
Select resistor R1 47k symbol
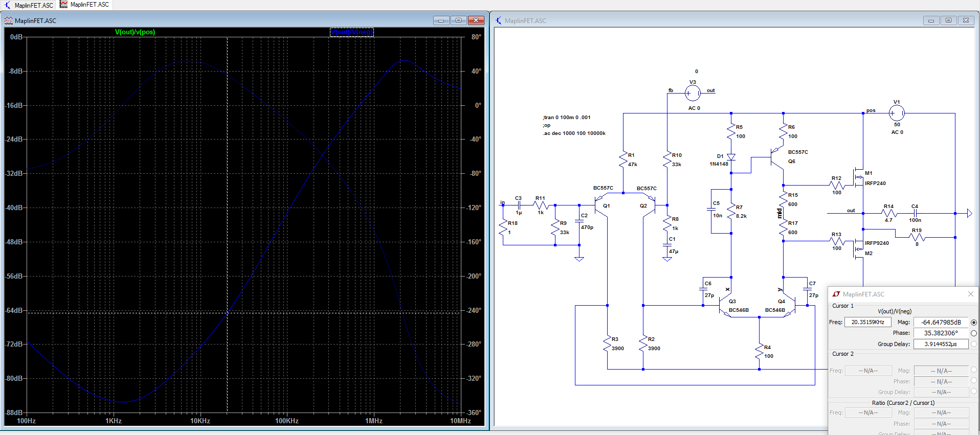tap(623, 159)
